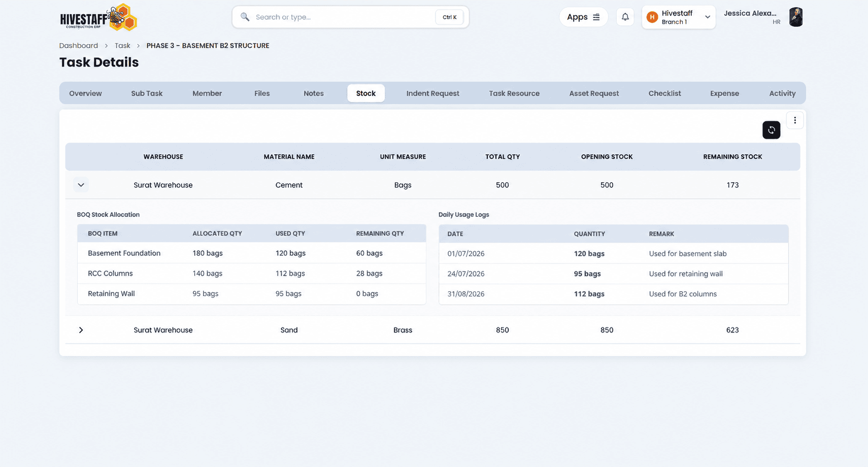Click the Opening Stock column header
The height and width of the screenshot is (467, 868).
(x=607, y=157)
